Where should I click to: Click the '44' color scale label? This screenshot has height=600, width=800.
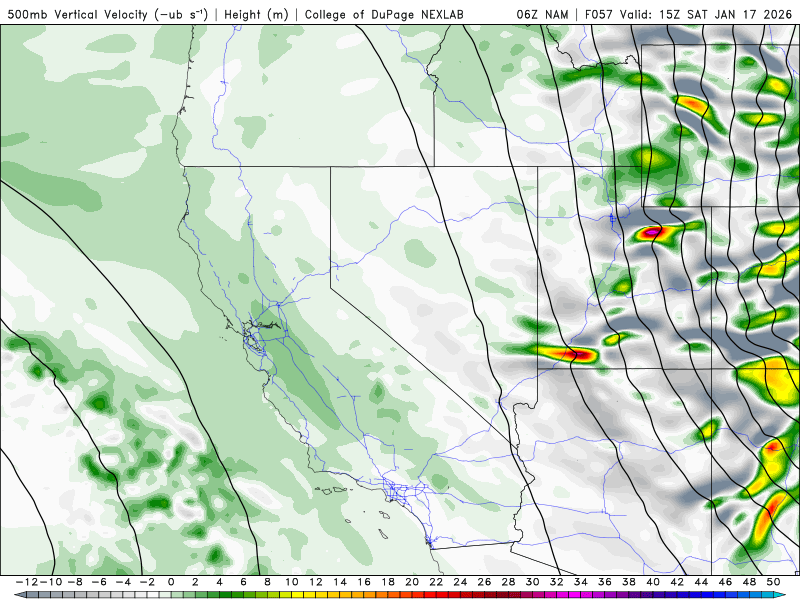(701, 582)
